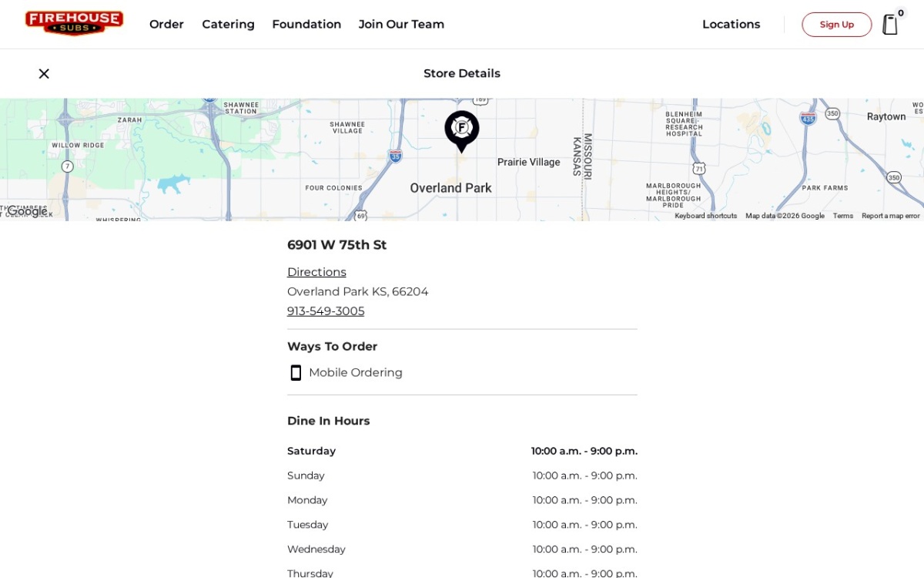
Task: Close Store Details with the X icon
Action: pos(44,74)
